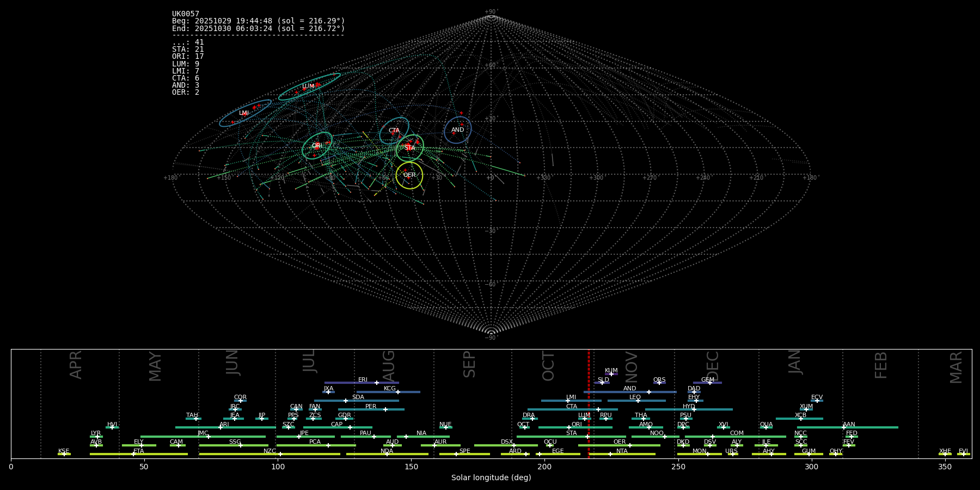The height and width of the screenshot is (490, 980).
Task: Click the ETA shower label in the timeline
Action: [139, 451]
